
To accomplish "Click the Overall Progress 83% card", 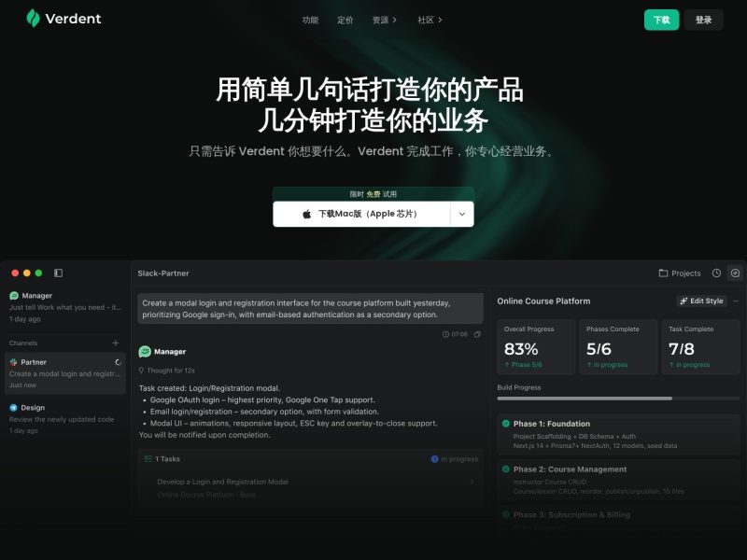I will (536, 346).
